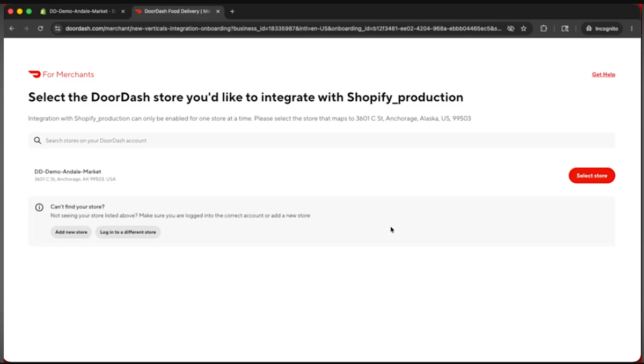Click the Incognito profile indicator
644x364 pixels.
[x=602, y=28]
